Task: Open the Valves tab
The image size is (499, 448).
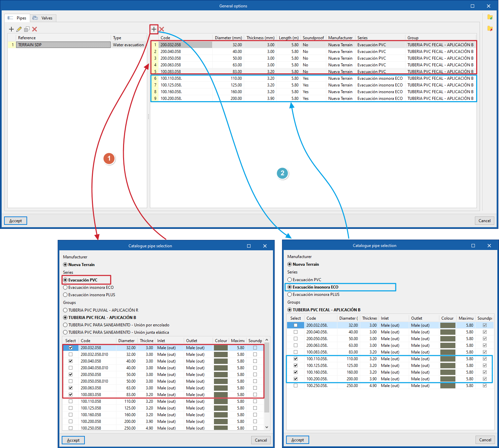Action: [x=43, y=18]
